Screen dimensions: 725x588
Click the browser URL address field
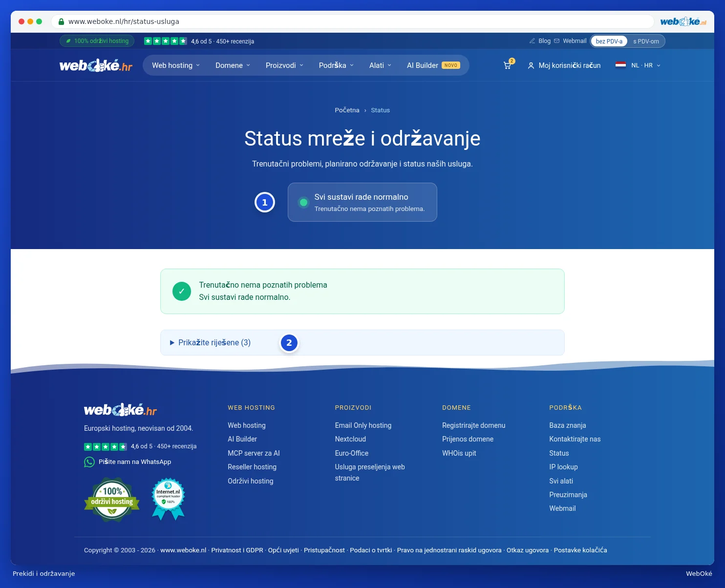coord(353,21)
